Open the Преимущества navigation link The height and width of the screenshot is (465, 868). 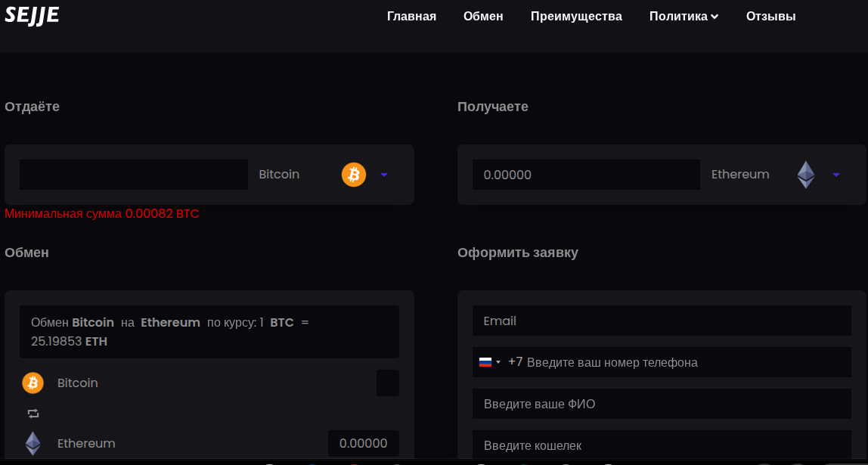click(576, 16)
